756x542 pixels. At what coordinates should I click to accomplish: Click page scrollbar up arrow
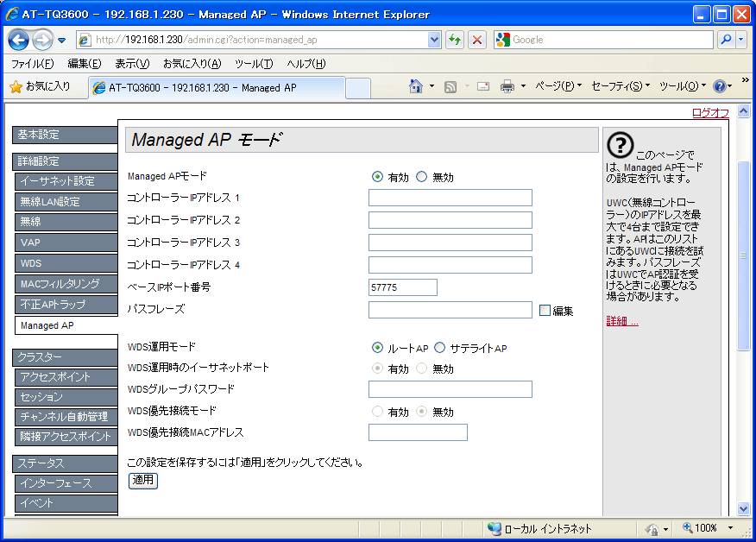(x=743, y=111)
